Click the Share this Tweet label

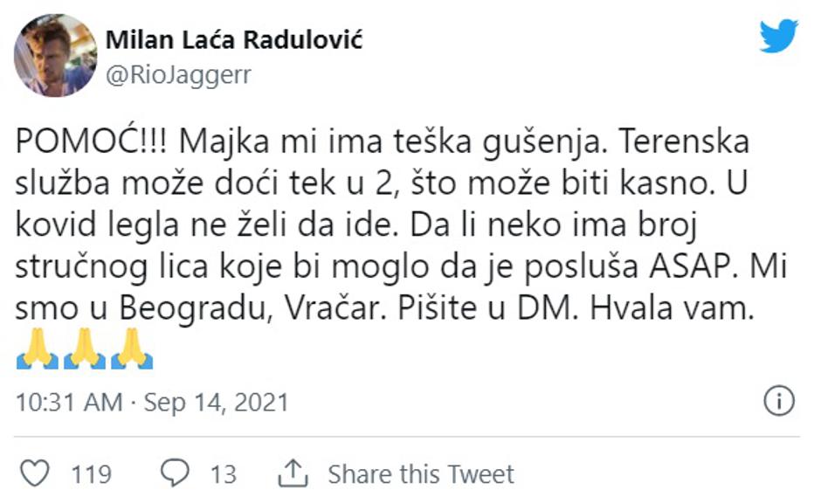tap(421, 474)
